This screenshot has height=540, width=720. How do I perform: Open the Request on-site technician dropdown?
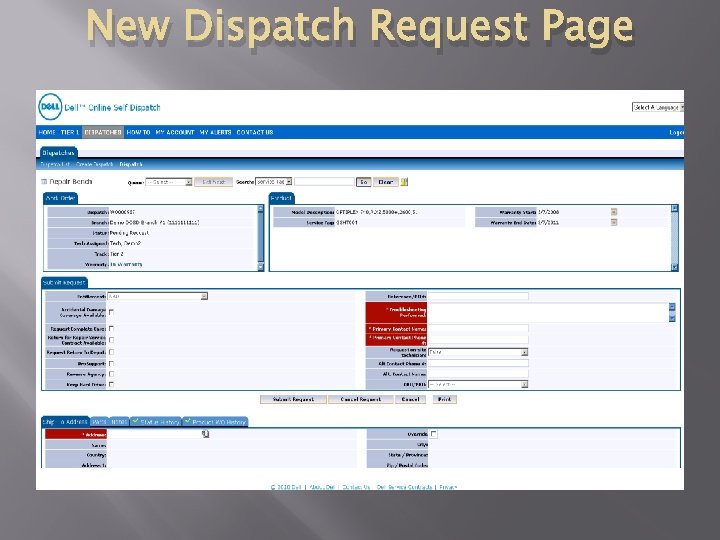point(478,352)
